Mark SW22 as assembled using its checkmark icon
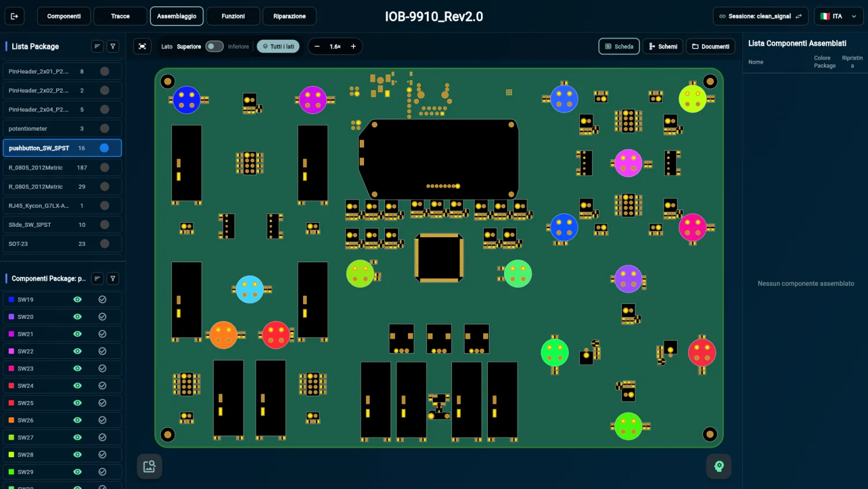 coord(102,351)
